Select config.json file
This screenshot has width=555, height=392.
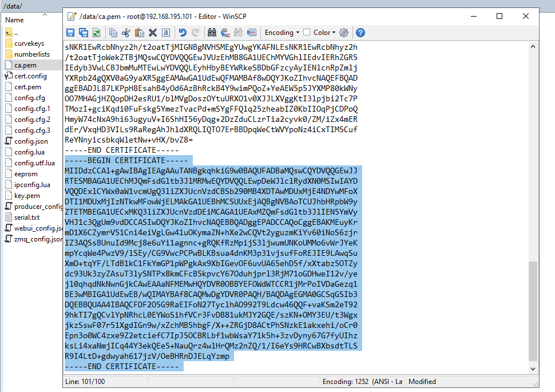31,141
